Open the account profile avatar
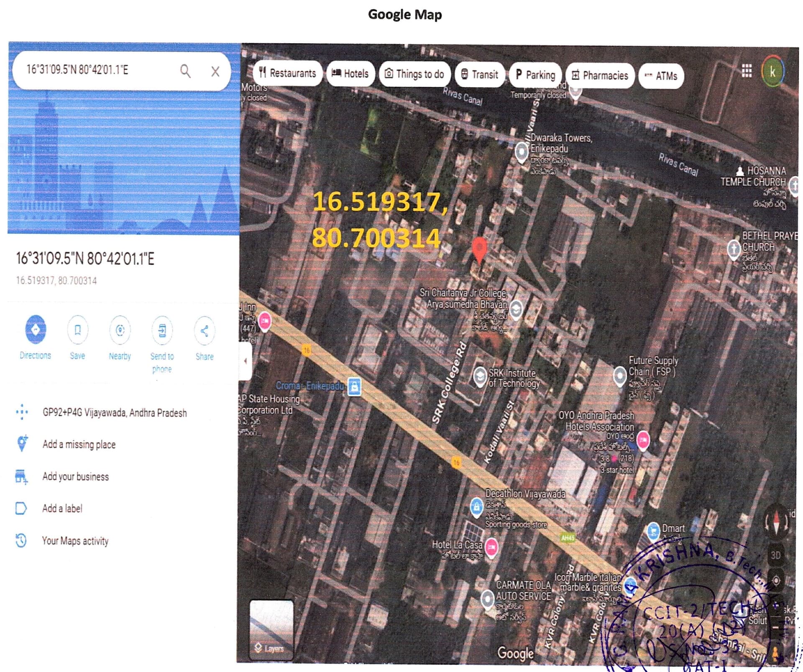The height and width of the screenshot is (672, 803). point(773,72)
